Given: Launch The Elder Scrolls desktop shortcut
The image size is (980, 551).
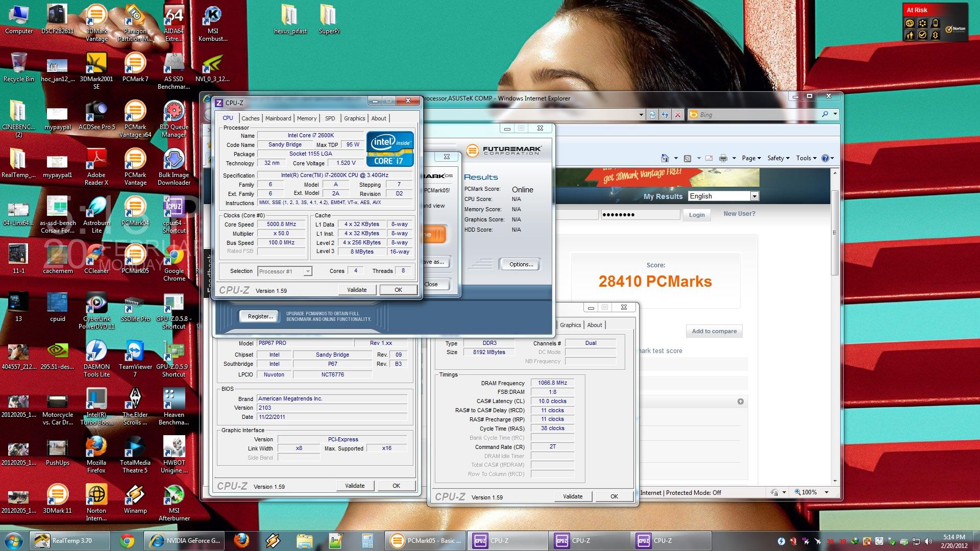Looking at the screenshot, I should (135, 407).
